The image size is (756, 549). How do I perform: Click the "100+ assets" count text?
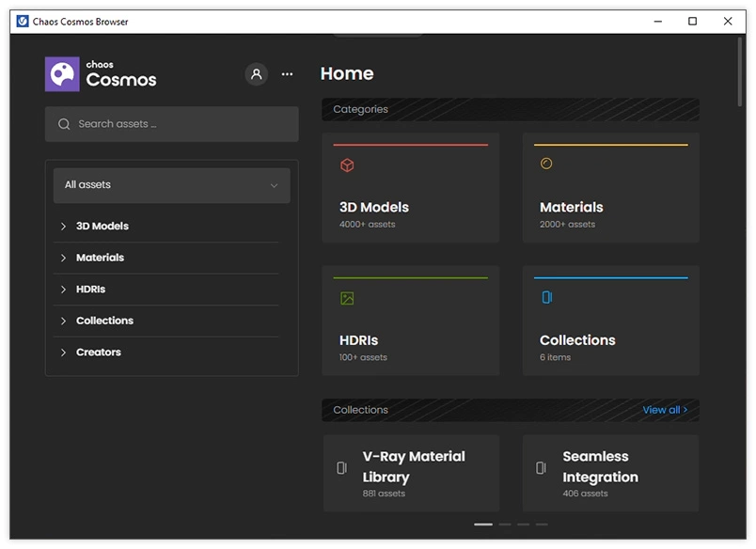363,357
